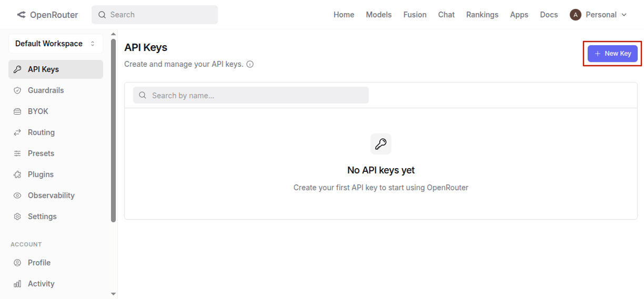Click the user avatar circle labeled A
The image size is (644, 299).
(x=575, y=15)
